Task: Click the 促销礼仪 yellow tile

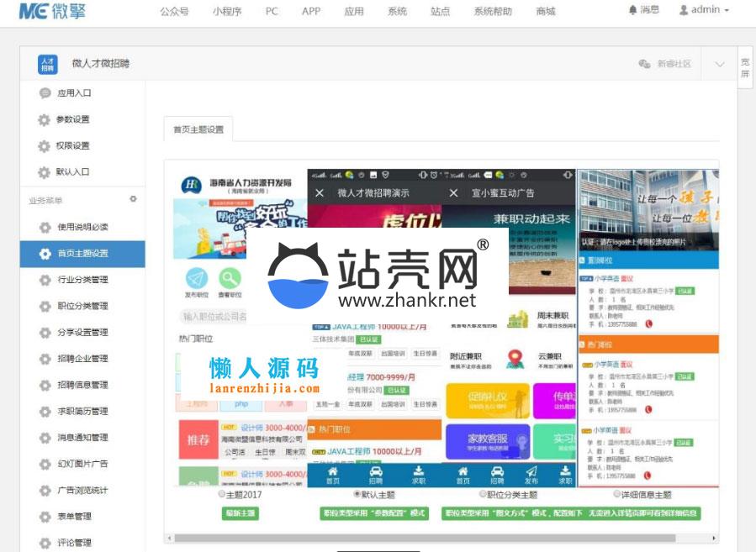Action: (488, 401)
